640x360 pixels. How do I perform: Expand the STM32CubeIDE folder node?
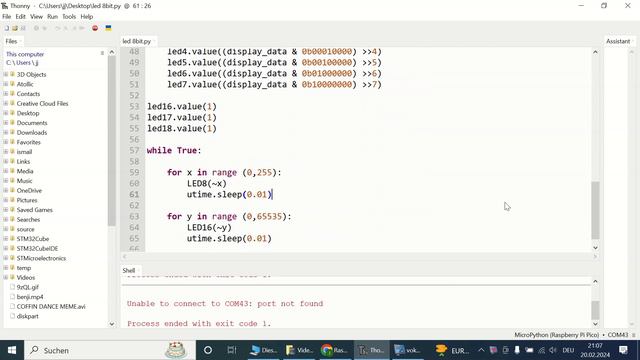[6, 248]
